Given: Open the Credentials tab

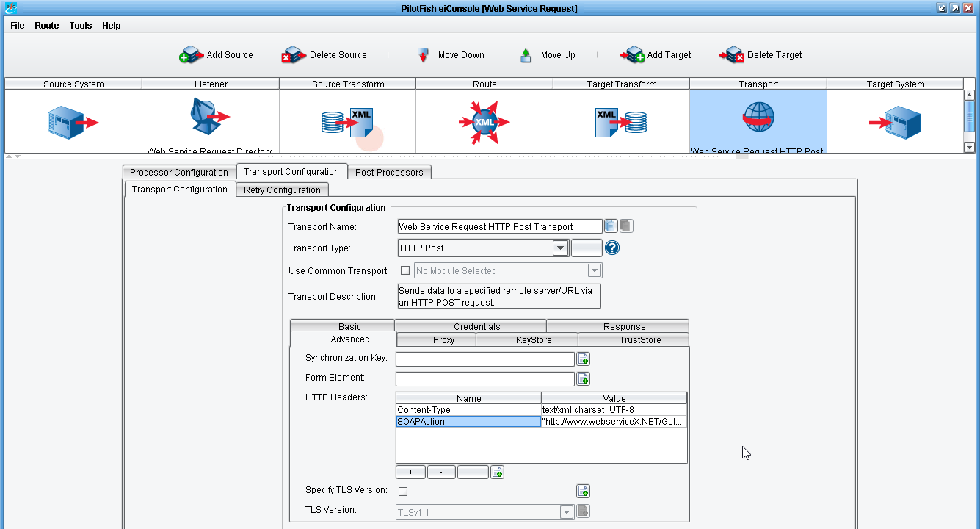Looking at the screenshot, I should (x=471, y=326).
